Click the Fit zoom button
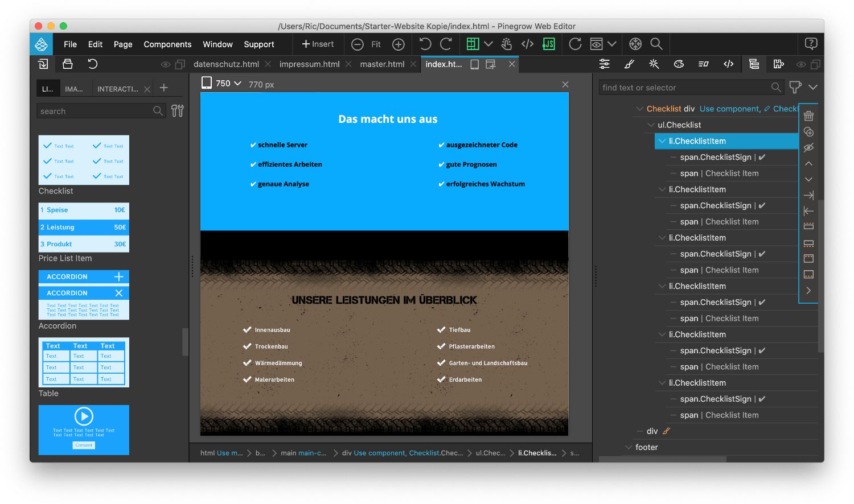 point(376,44)
